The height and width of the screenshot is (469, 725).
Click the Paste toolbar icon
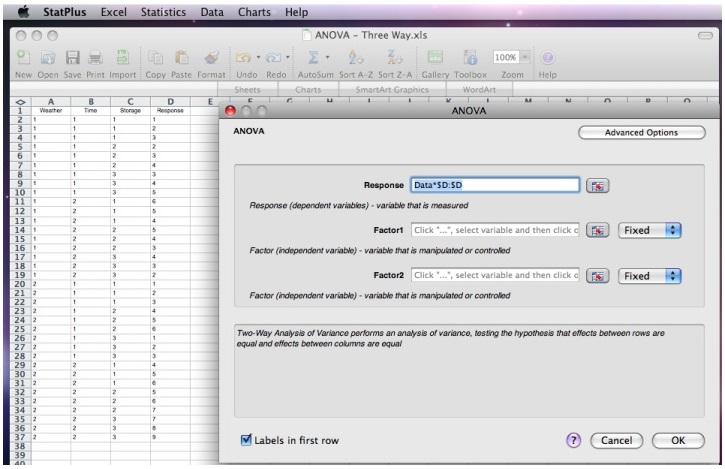(181, 57)
